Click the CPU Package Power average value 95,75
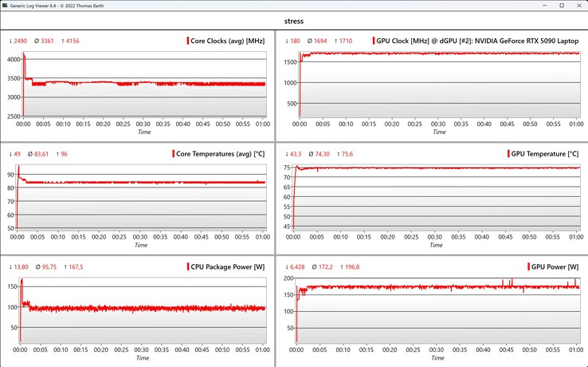 [x=49, y=267]
